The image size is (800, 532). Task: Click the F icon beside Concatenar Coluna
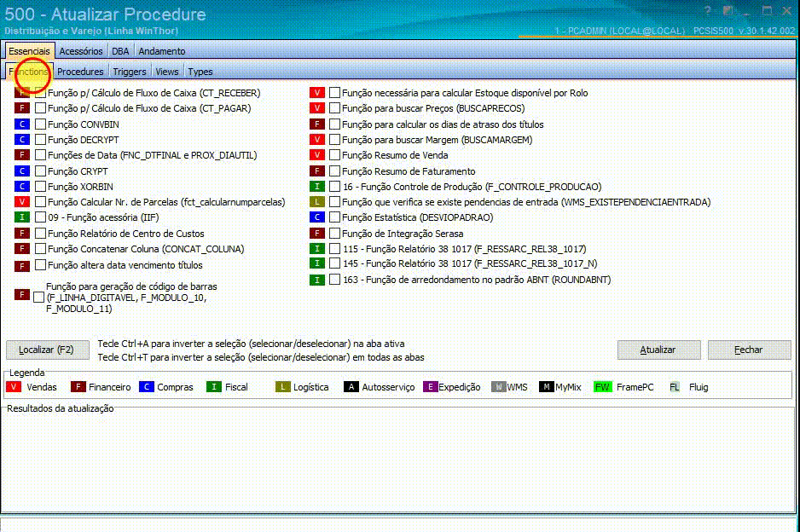click(22, 248)
